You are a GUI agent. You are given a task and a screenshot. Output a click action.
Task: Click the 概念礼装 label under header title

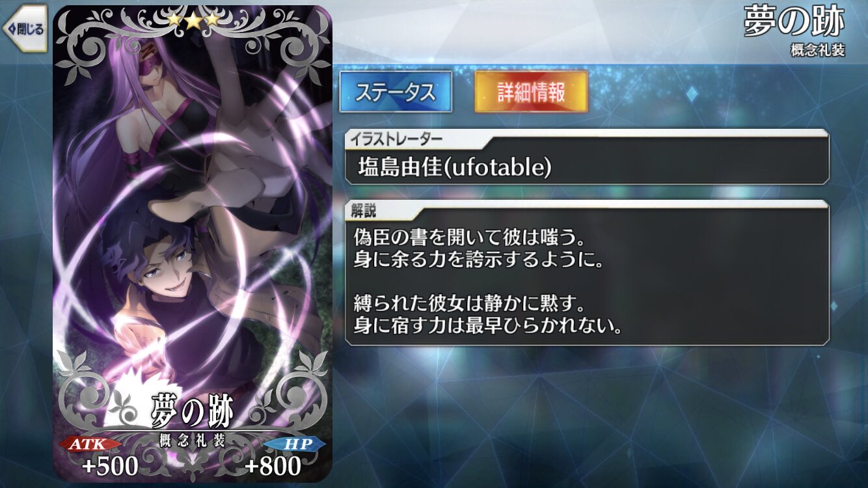[819, 51]
